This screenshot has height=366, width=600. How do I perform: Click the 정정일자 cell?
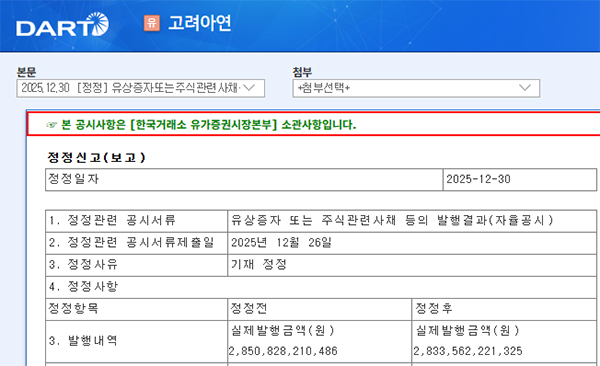coord(244,180)
